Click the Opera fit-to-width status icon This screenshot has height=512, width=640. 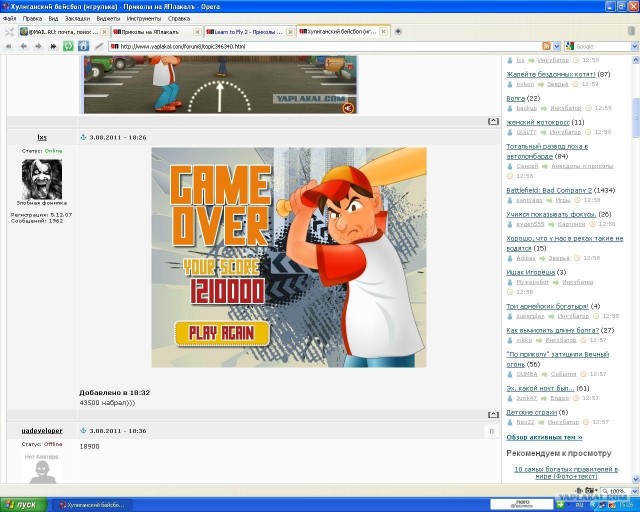[579, 491]
